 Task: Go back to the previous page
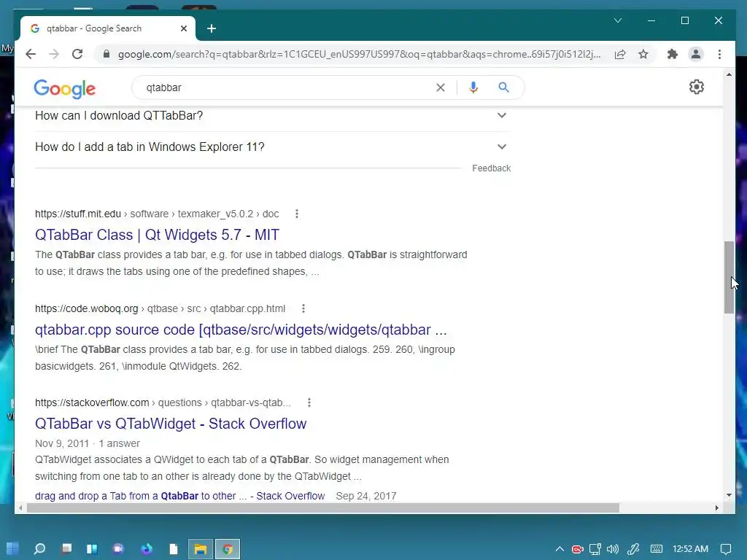click(x=31, y=54)
